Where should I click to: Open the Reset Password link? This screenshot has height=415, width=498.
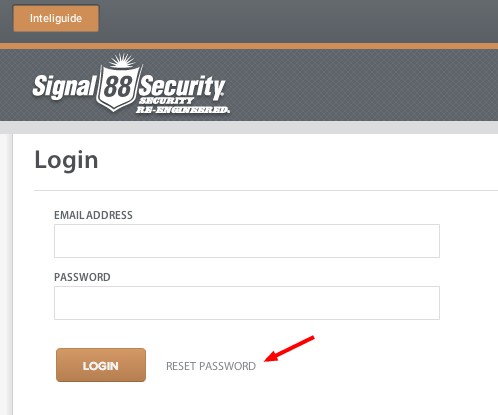211,366
